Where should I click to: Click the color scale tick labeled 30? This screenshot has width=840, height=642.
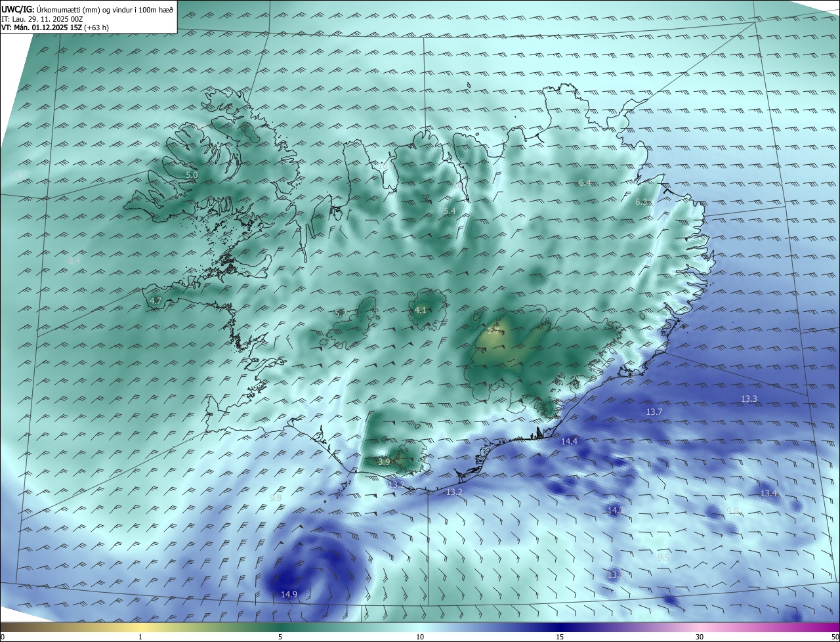[700, 637]
